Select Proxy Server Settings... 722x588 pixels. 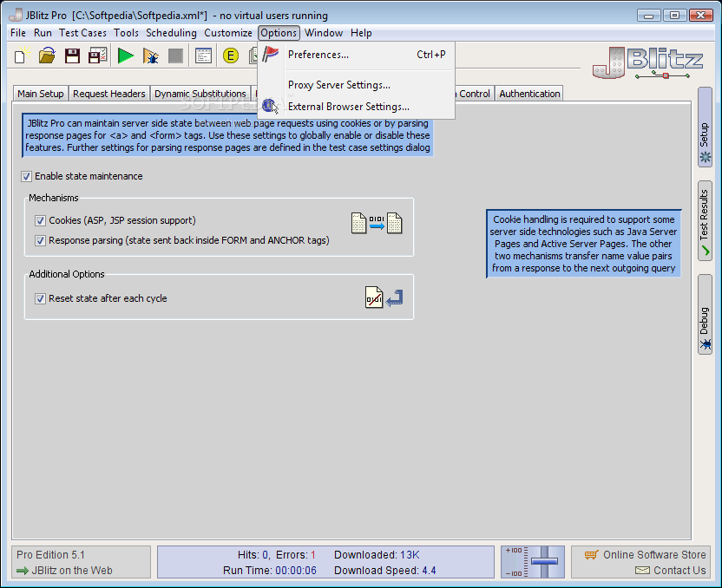[357, 85]
